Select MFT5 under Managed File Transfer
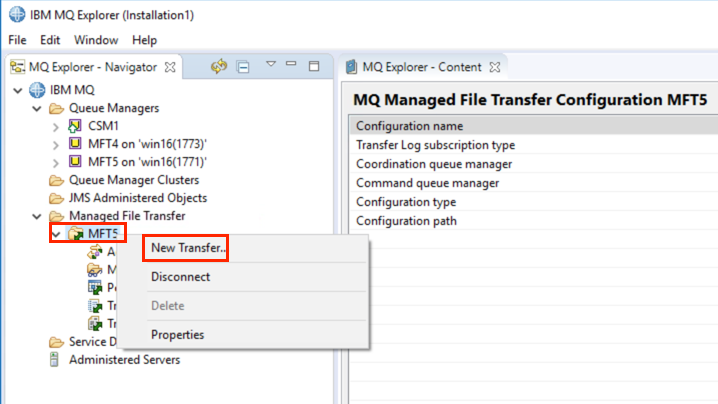Screen dimensions: 718x404 103,234
